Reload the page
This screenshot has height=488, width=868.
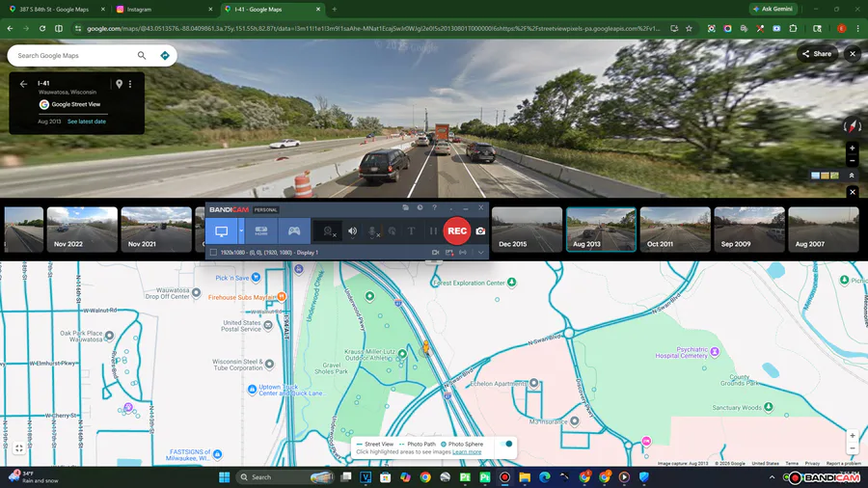(42, 28)
